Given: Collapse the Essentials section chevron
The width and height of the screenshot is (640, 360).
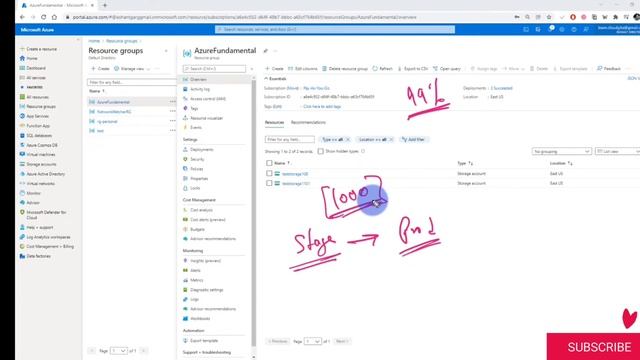Looking at the screenshot, I should pos(266,78).
